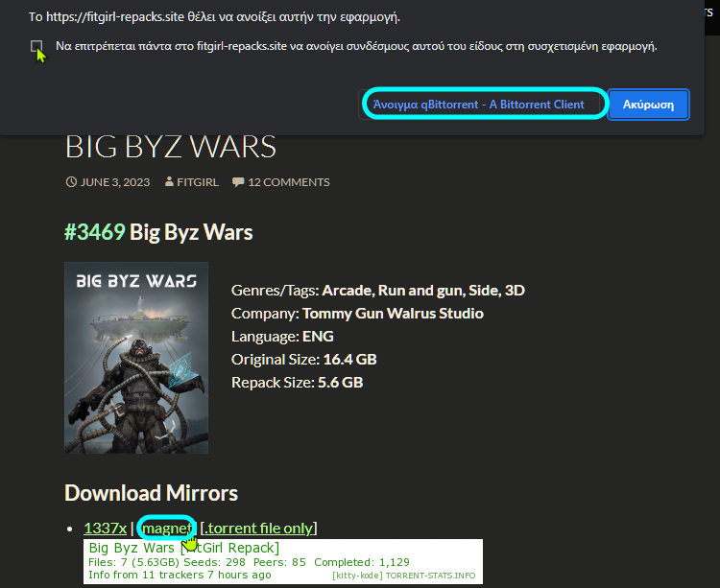Click the Seeds: 298 value

click(x=214, y=562)
